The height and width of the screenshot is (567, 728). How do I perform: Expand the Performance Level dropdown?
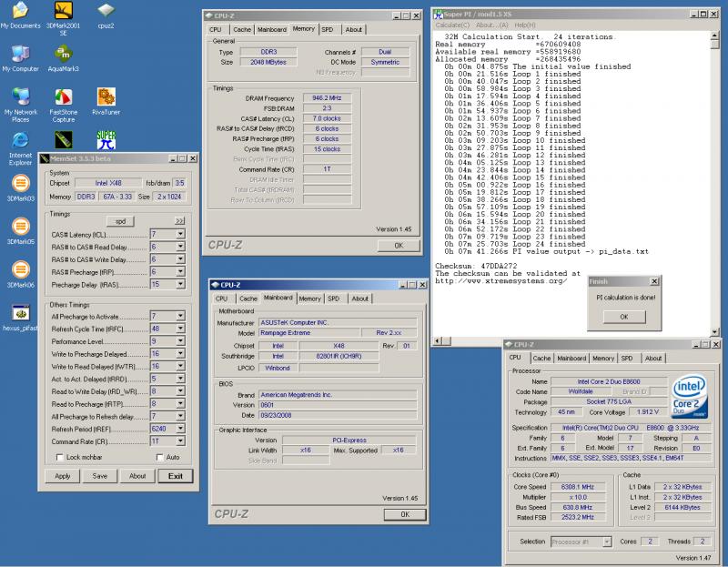180,341
